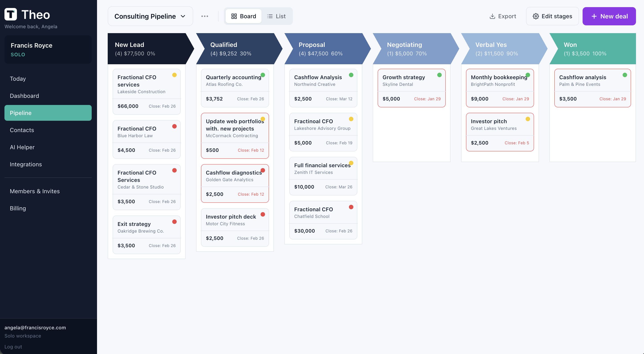Toggle the green status dot on Monthly bookkeeping card
The width and height of the screenshot is (644, 354).
[528, 75]
